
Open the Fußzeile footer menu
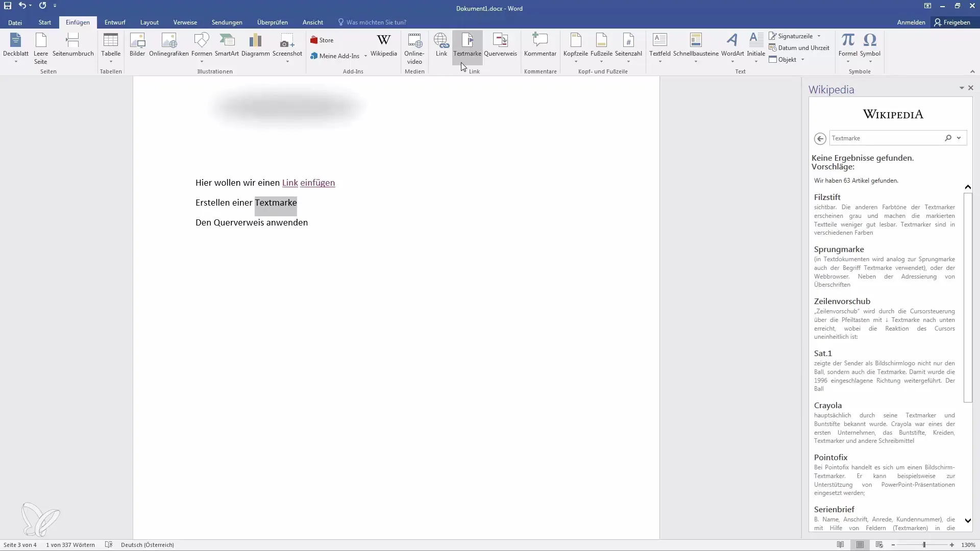(x=601, y=48)
